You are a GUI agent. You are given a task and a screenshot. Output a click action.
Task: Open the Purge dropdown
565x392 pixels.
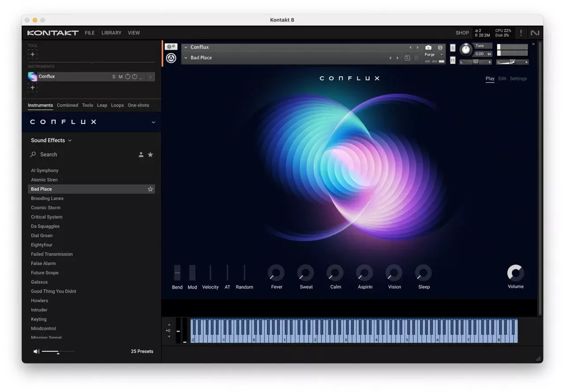tap(434, 55)
